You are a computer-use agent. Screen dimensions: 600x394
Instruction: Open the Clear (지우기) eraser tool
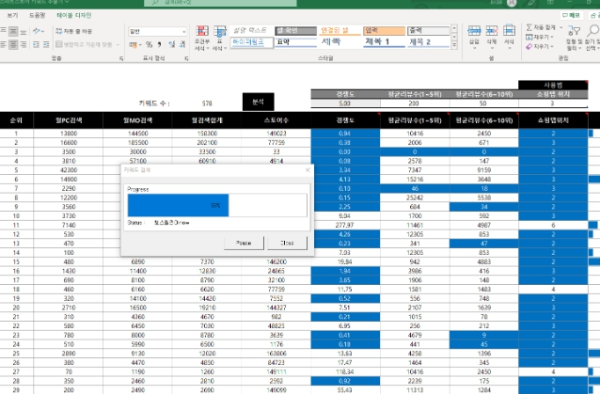tap(539, 46)
